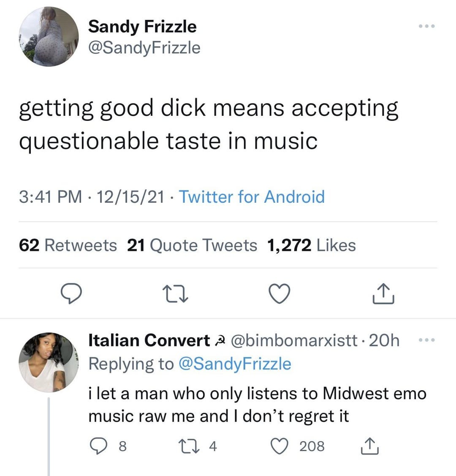View the 62 Retweets list
456x476 pixels.
pos(68,245)
